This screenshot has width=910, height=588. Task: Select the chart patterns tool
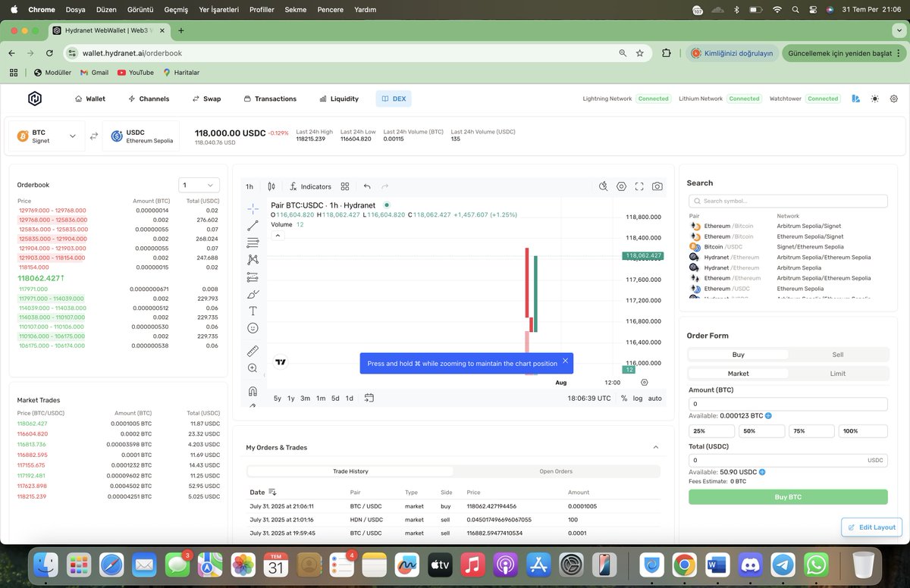coord(253,260)
